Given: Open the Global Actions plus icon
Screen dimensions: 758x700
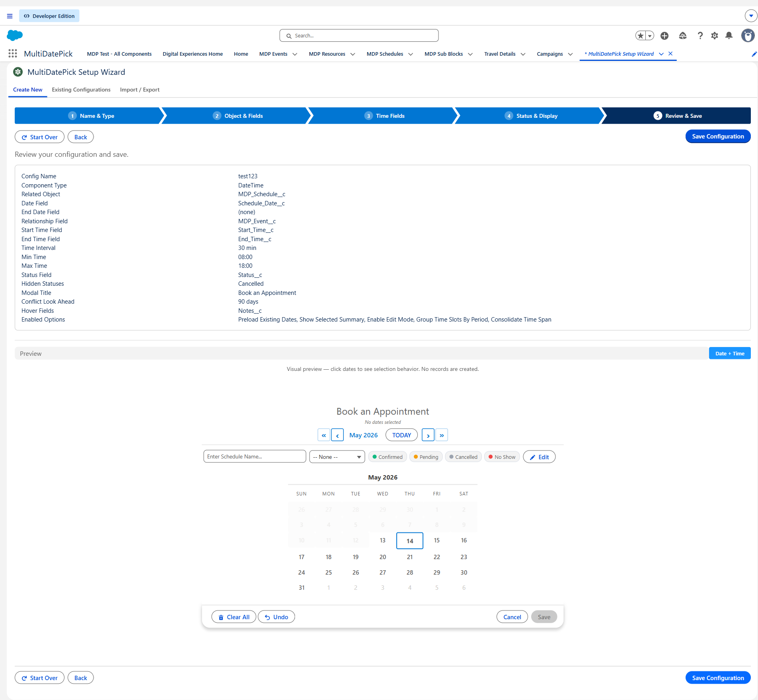Looking at the screenshot, I should click(664, 36).
